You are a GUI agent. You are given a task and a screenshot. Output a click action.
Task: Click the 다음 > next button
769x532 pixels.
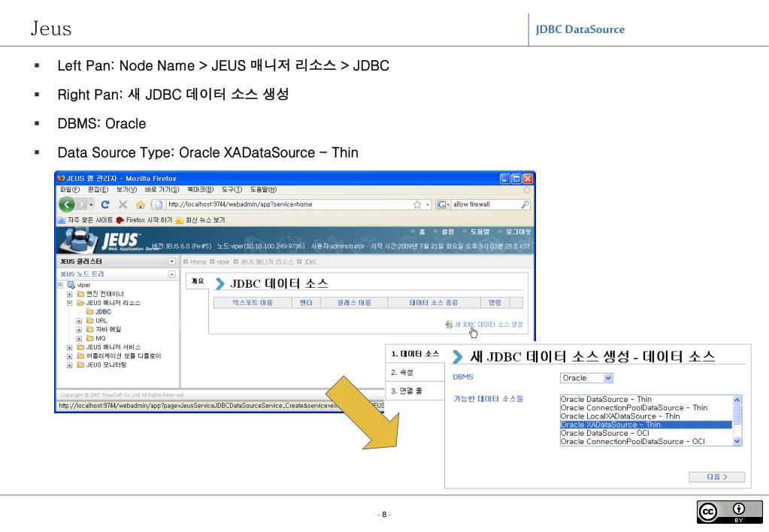716,477
